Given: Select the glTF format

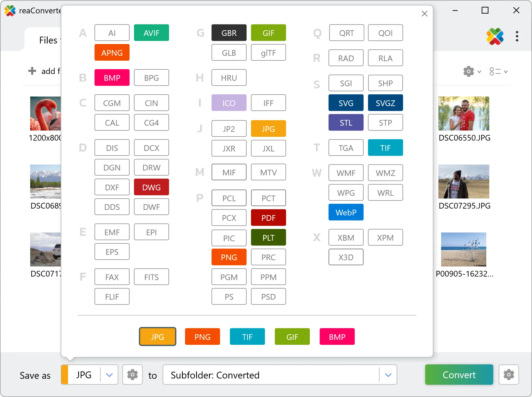Looking at the screenshot, I should [268, 52].
